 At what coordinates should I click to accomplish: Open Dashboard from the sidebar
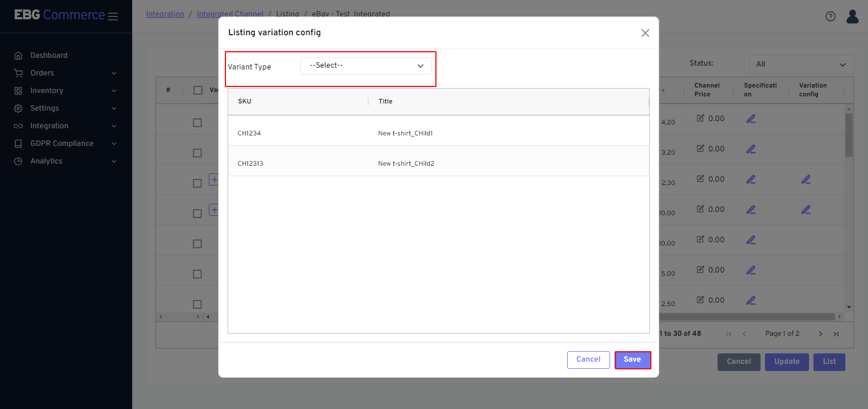coord(48,56)
